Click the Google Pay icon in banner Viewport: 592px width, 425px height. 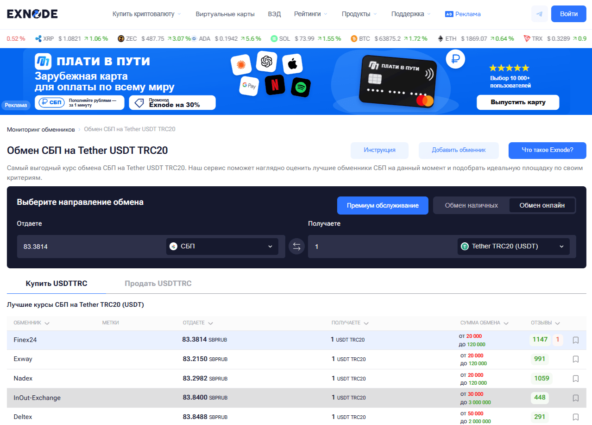249,86
